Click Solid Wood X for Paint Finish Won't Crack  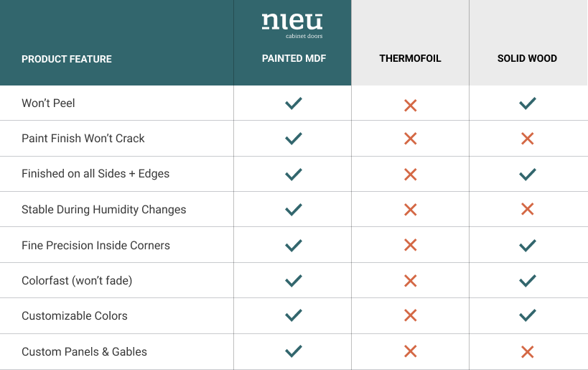click(527, 139)
